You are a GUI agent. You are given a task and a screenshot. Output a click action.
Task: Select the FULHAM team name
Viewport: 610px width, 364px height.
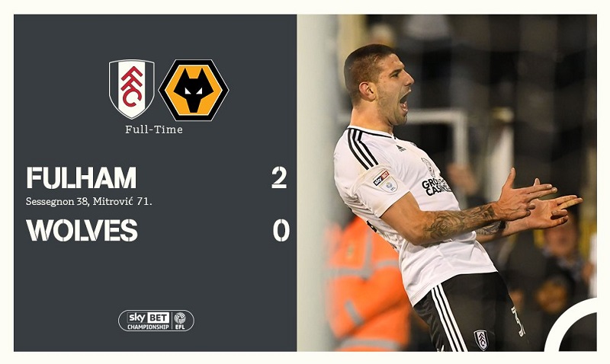coord(82,178)
